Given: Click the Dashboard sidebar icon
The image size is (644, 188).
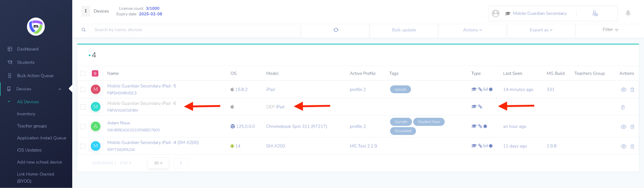Looking at the screenshot, I should pos(10,49).
